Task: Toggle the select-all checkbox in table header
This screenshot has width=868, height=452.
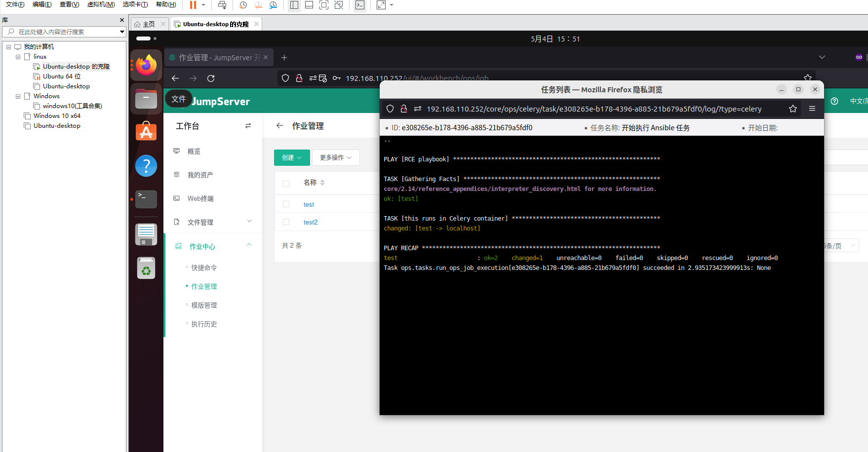Action: point(286,183)
